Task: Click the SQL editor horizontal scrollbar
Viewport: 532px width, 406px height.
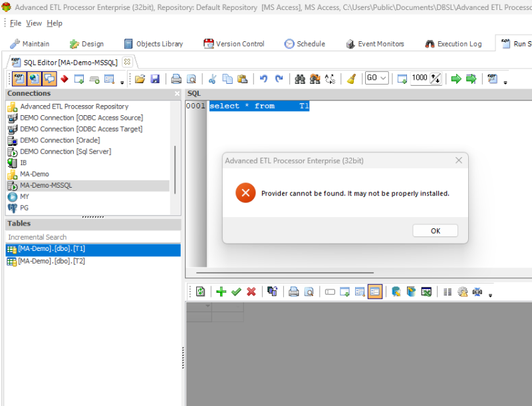Action: click(285, 272)
